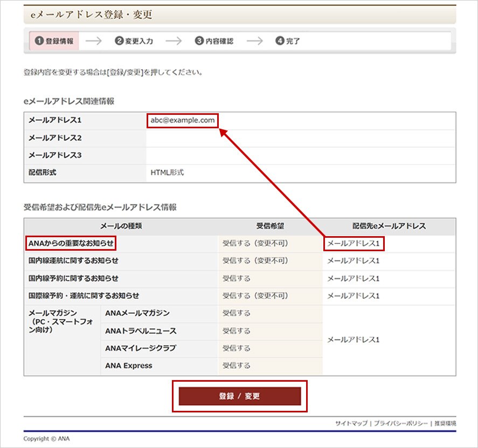Click メールアドレス1 in the important notice row

coord(354,244)
